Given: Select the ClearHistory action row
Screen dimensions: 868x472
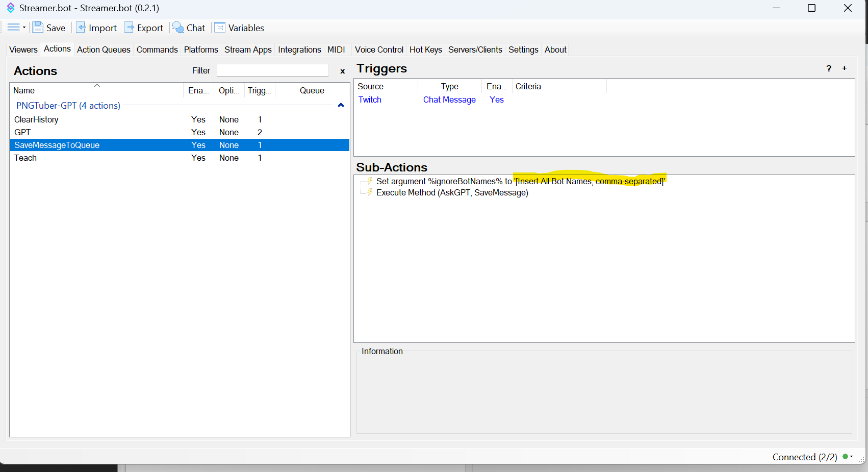Looking at the screenshot, I should coord(36,119).
